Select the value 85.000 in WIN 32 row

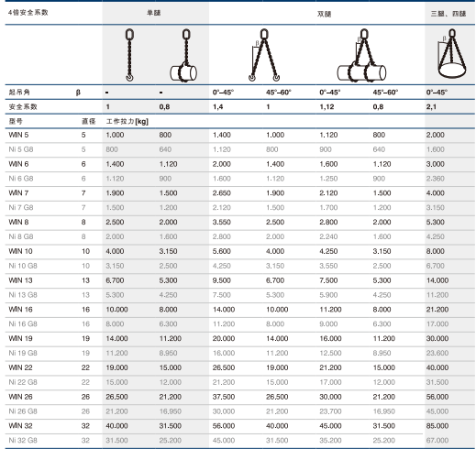coord(437,426)
